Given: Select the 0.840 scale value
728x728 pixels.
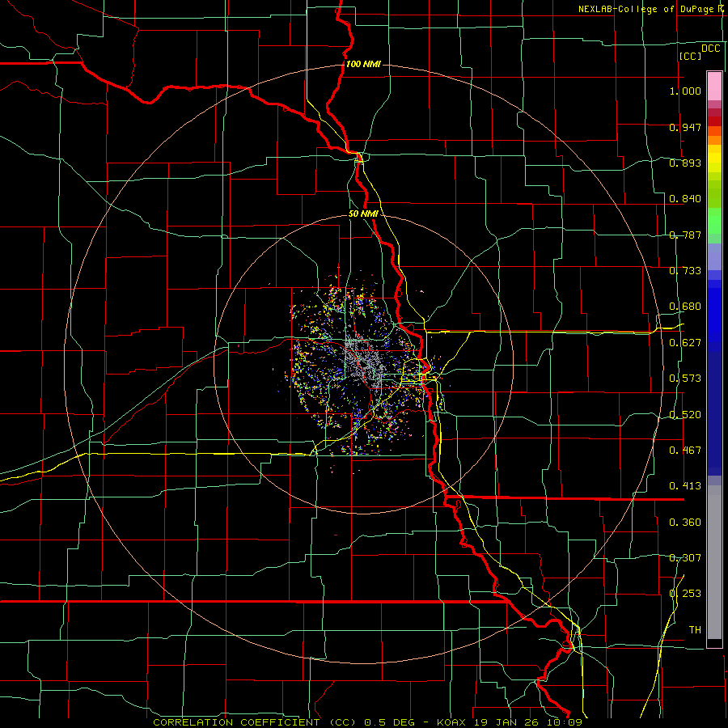Looking at the screenshot, I should pos(685,199).
